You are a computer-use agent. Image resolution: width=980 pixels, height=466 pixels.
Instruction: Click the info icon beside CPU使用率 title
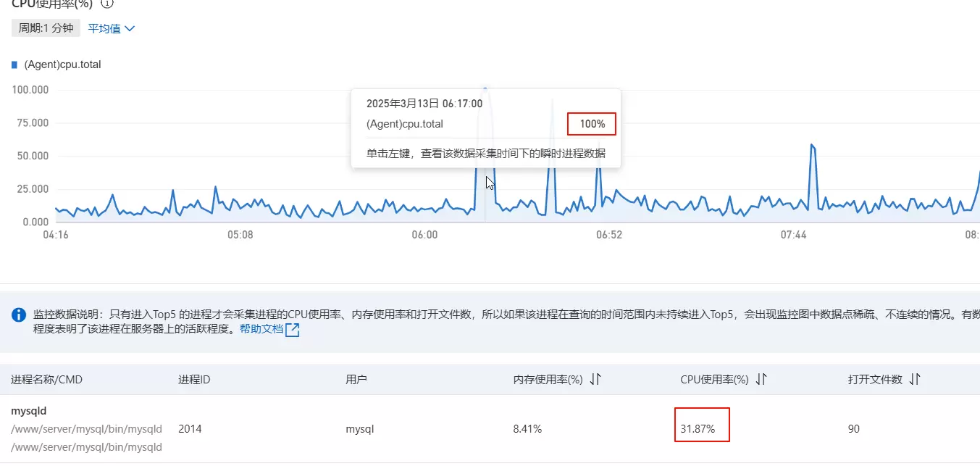coord(106,3)
